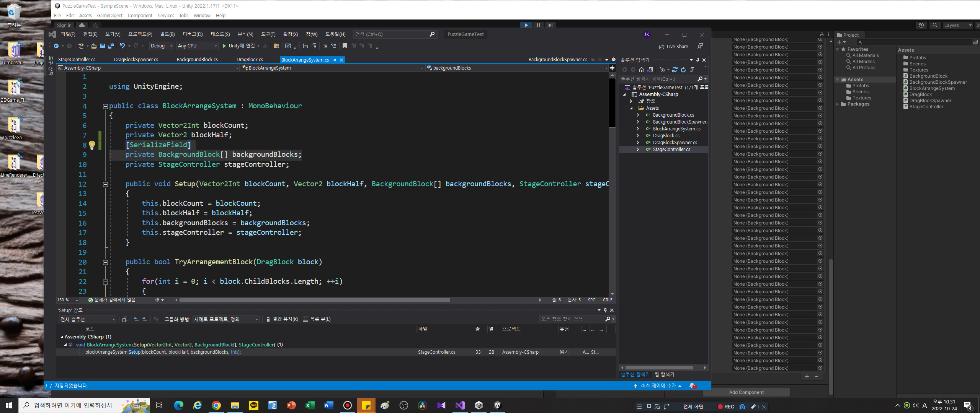Switch to the 팀 탐색기 tab
The height and width of the screenshot is (413, 980).
(x=665, y=375)
